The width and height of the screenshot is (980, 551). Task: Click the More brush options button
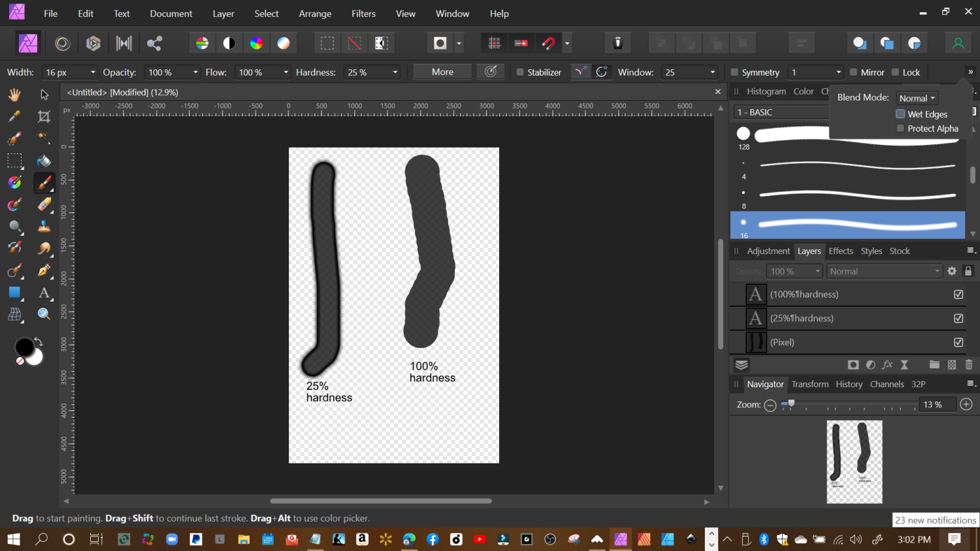point(442,72)
